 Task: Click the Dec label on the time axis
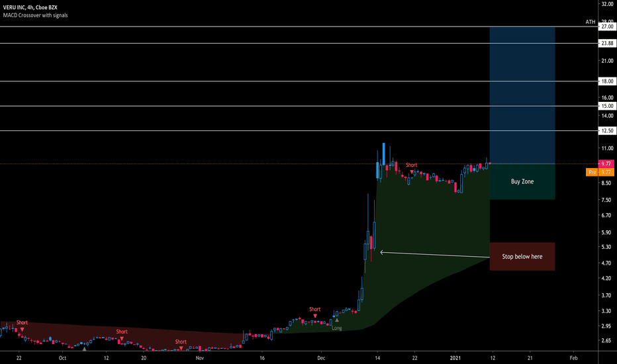321,358
